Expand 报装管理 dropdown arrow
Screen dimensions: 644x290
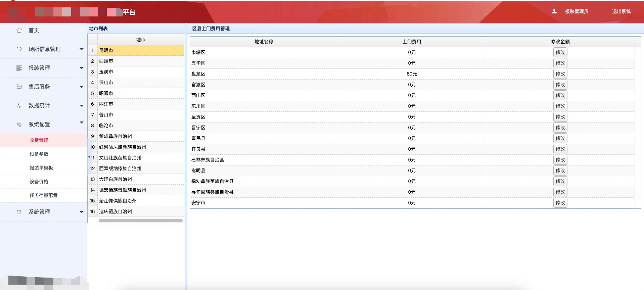pos(81,68)
